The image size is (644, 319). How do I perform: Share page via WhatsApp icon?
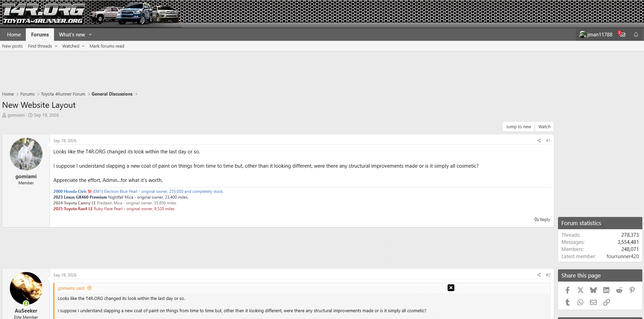coord(580,302)
